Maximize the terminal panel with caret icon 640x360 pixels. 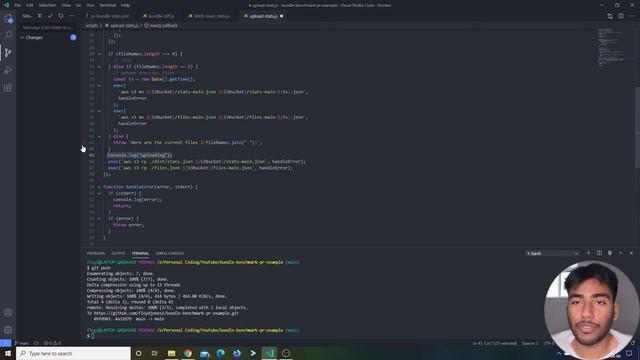pos(620,253)
